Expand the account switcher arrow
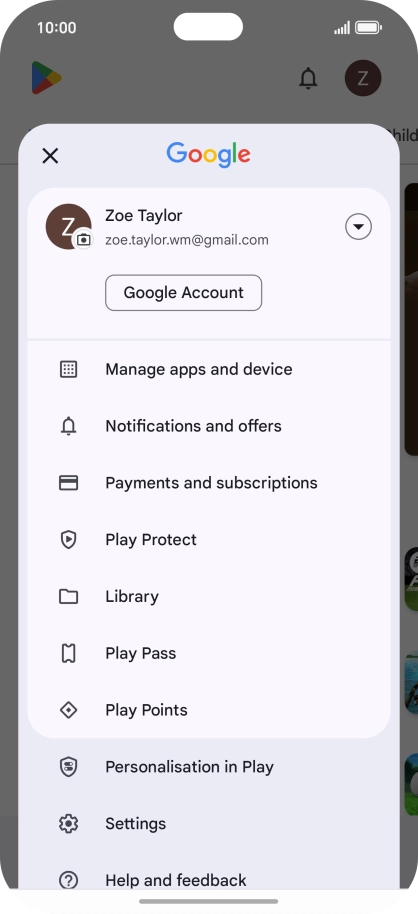418x914 pixels. pos(358,227)
